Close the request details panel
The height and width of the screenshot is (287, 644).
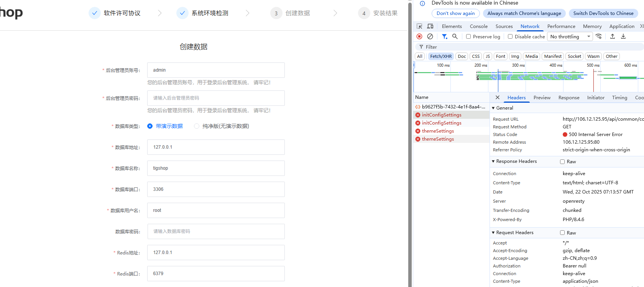coord(498,97)
